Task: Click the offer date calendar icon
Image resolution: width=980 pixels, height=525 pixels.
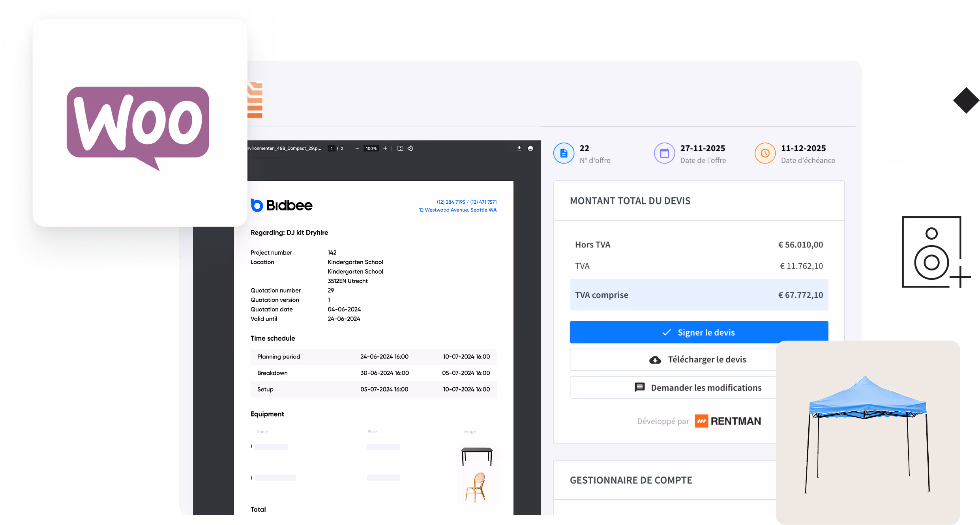Action: pos(665,154)
